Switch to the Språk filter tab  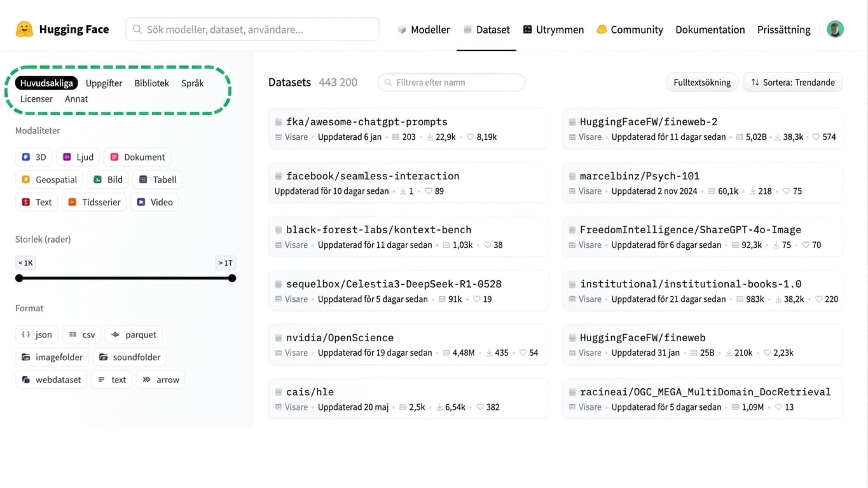coord(192,83)
